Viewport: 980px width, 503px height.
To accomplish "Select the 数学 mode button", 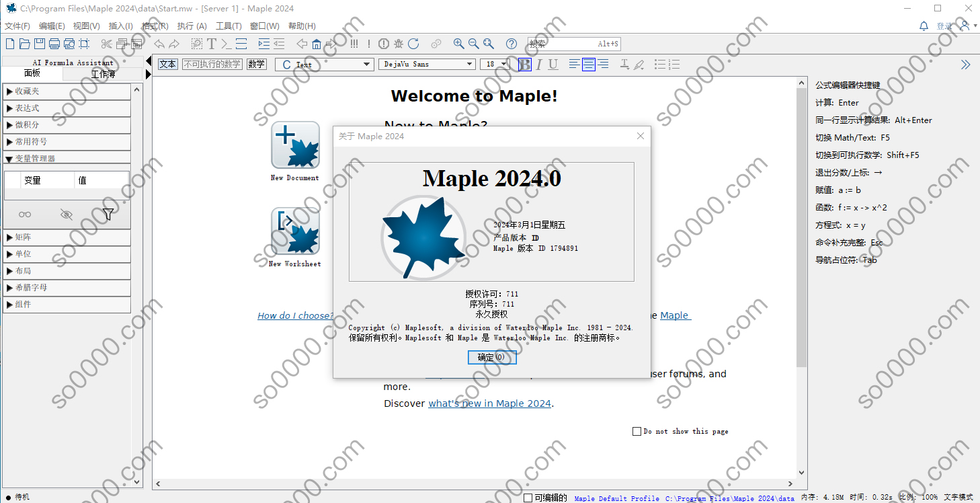I will (257, 65).
